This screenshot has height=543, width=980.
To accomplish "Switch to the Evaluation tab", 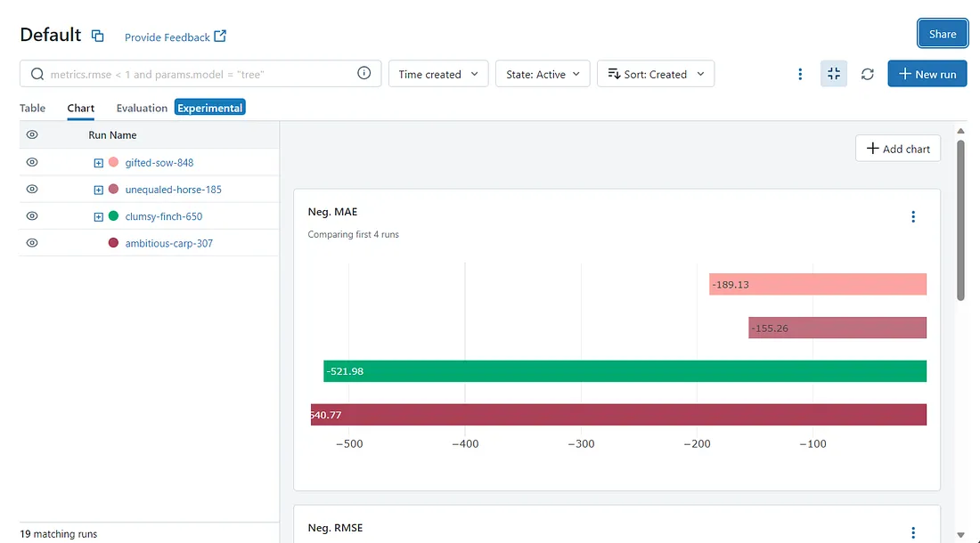I will [x=142, y=108].
